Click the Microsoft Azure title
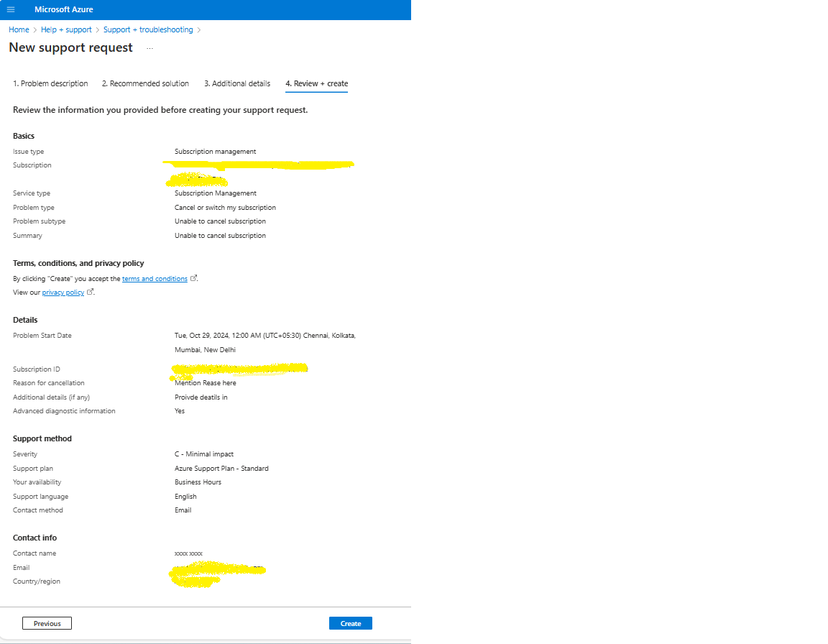828x644 pixels. point(64,9)
